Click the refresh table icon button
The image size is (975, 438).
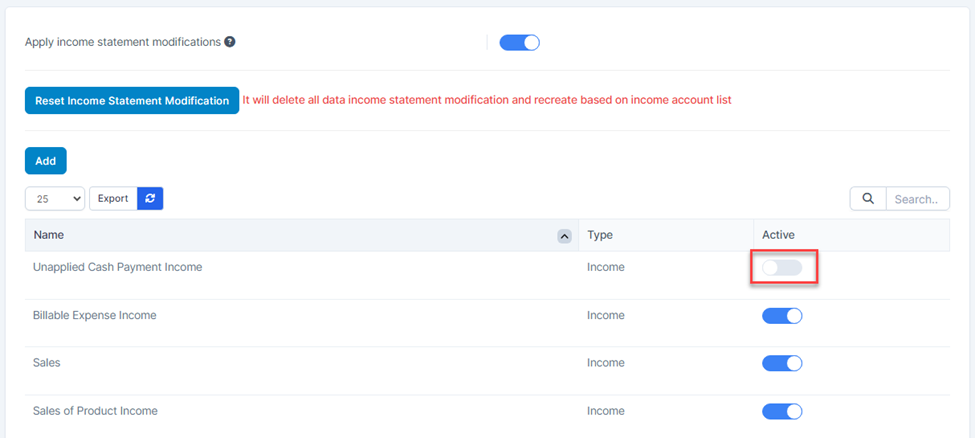point(150,199)
